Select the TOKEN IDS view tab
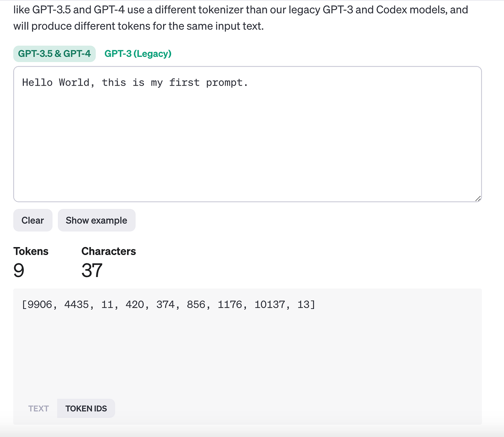Viewport: 504px width, 437px height. coord(86,409)
